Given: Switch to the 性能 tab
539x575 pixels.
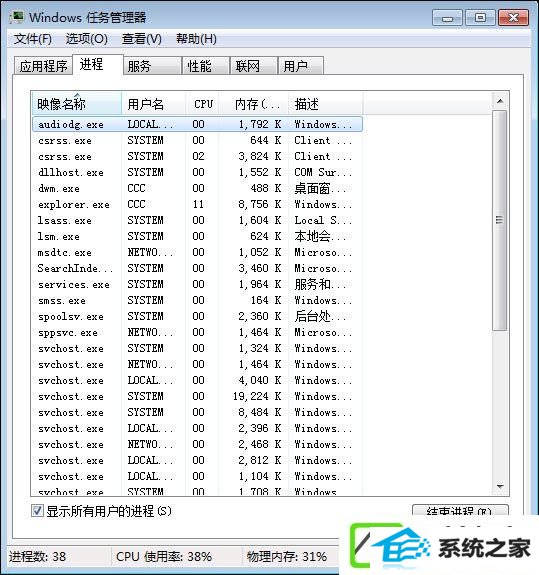Looking at the screenshot, I should [206, 66].
